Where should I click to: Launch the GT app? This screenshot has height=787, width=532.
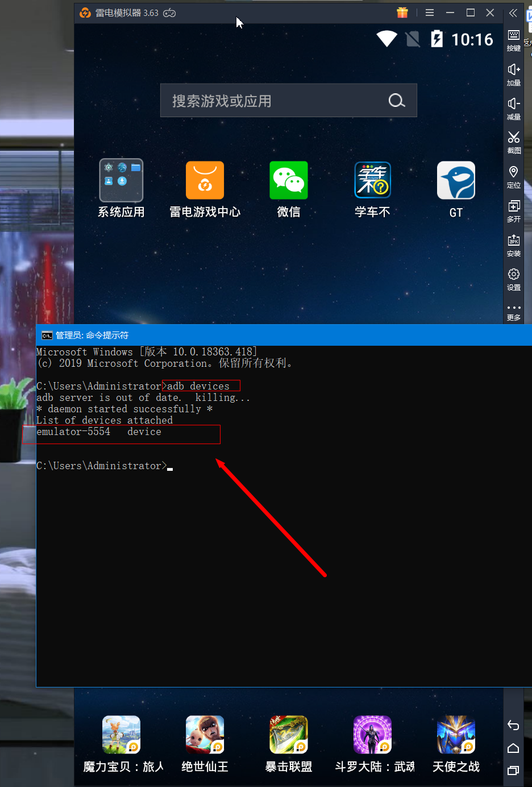coord(456,181)
